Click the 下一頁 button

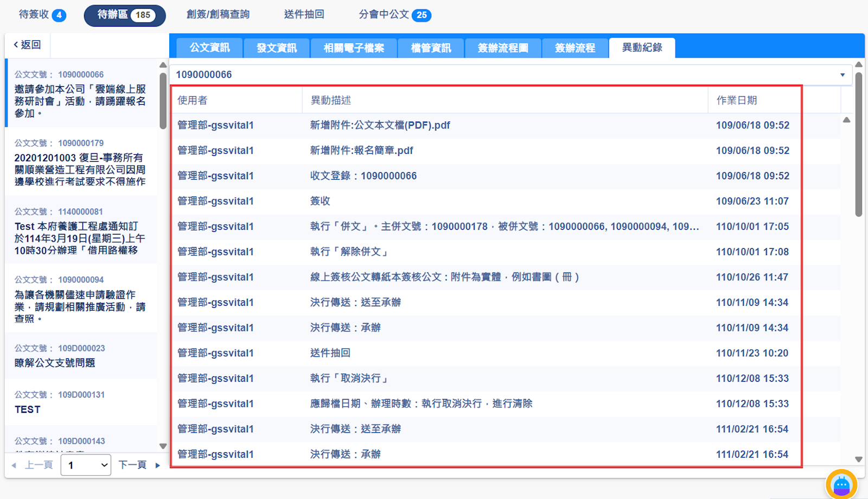133,465
